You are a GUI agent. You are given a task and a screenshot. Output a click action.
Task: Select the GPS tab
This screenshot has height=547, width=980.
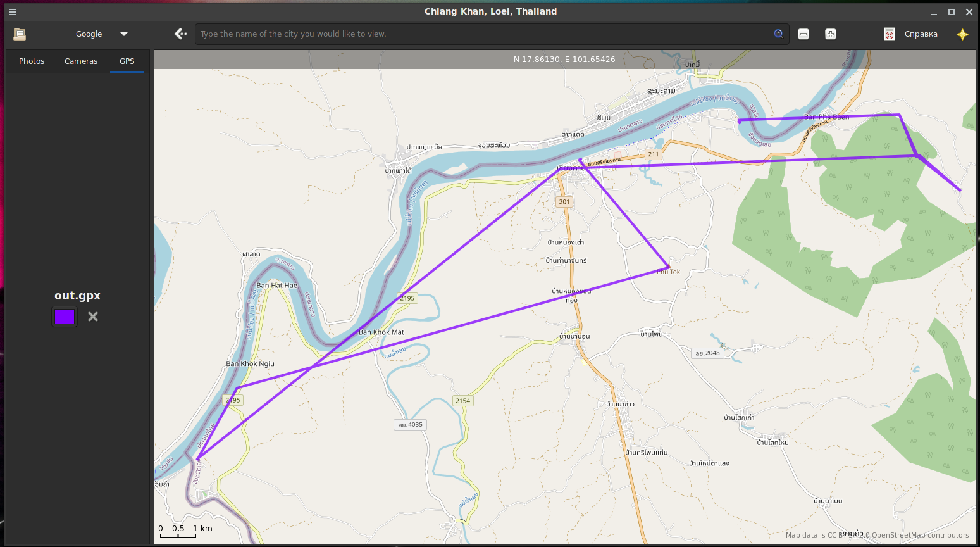(x=127, y=61)
